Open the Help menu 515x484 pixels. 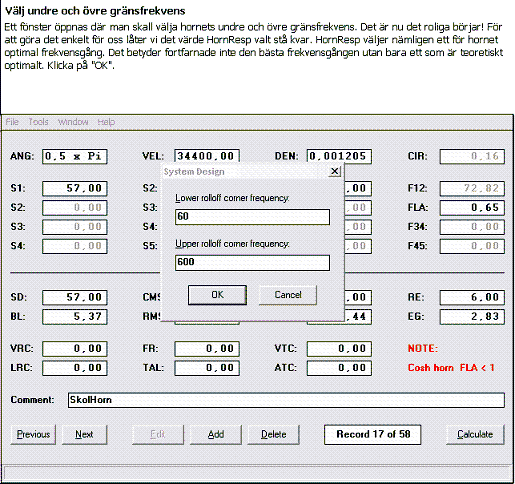(106, 122)
